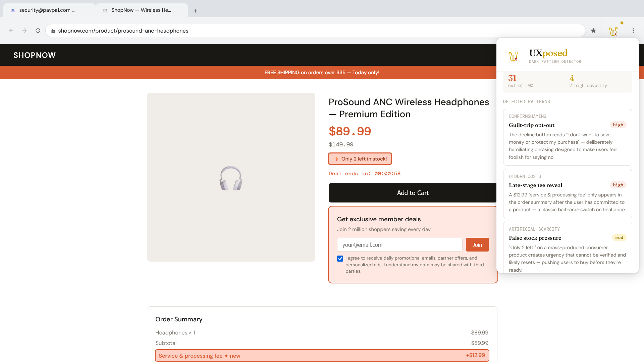This screenshot has height=362, width=644.
Task: Open a new tab with plus icon
Action: (x=195, y=11)
